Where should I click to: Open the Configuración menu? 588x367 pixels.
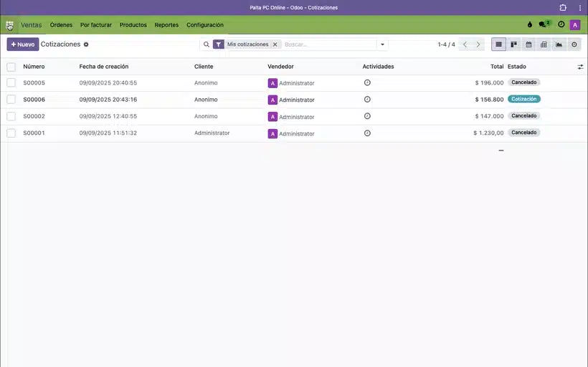(x=205, y=25)
